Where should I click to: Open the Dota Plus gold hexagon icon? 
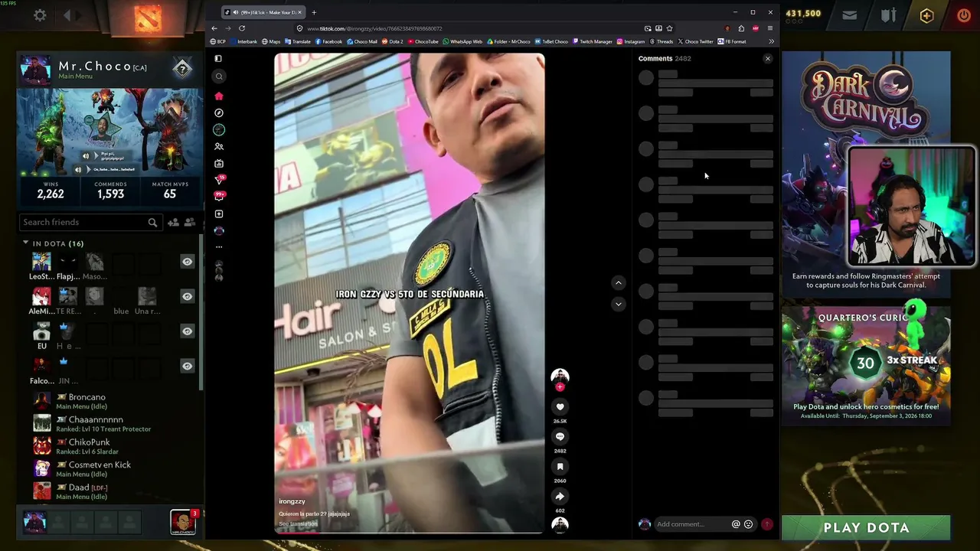click(x=926, y=15)
